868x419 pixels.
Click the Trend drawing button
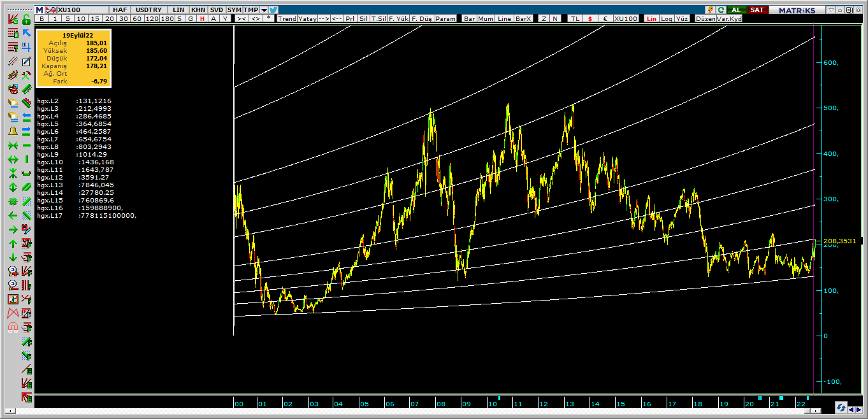(287, 18)
